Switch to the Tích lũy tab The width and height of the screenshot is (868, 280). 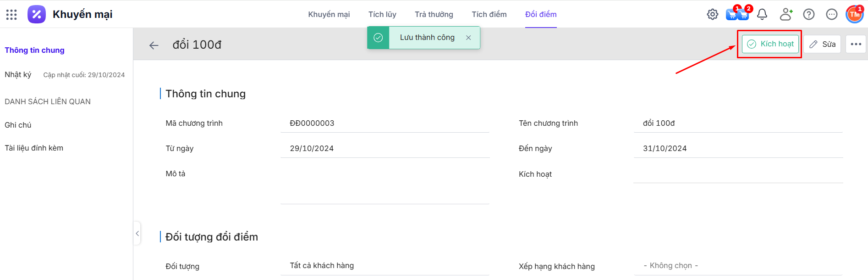[x=382, y=15]
